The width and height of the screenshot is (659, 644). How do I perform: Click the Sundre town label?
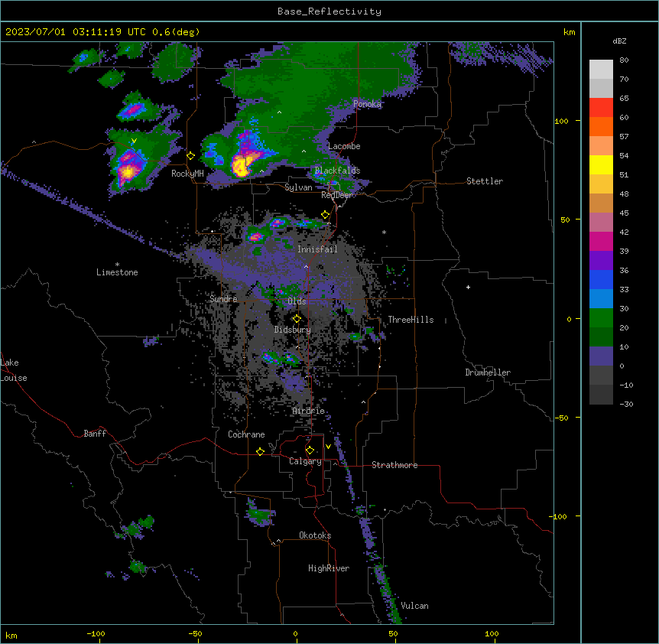click(223, 299)
